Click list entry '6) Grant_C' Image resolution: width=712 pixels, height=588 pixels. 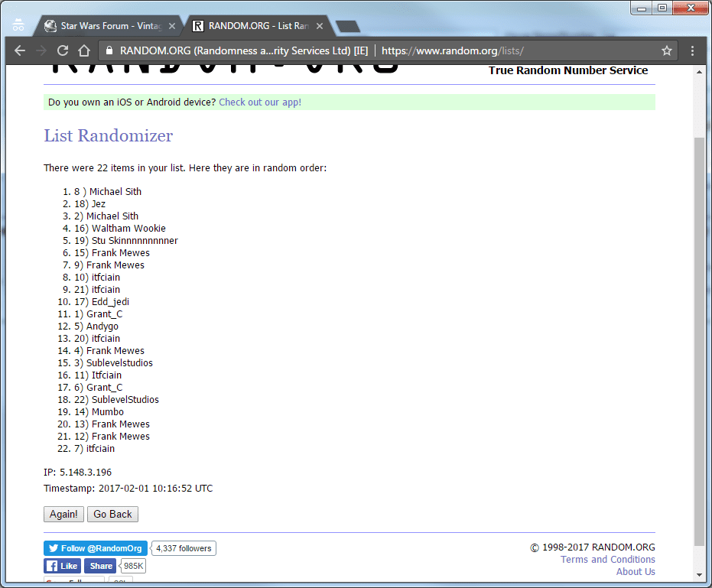pyautogui.click(x=98, y=388)
